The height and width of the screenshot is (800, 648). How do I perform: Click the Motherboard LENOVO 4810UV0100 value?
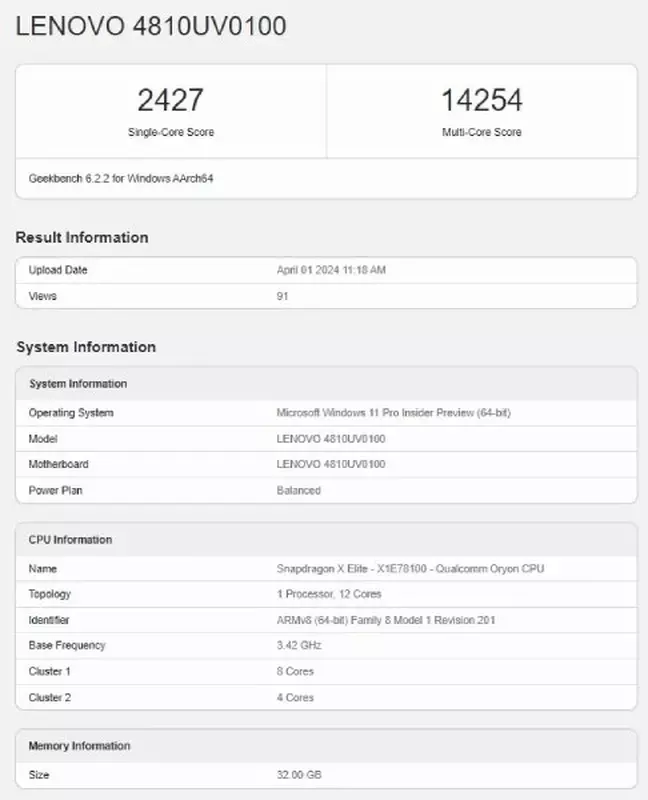331,464
